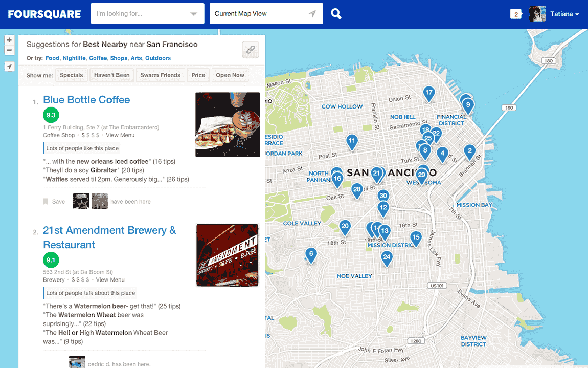The image size is (588, 368).
Task: Click the 'Waffles served til 2pm' tip
Action: (116, 180)
